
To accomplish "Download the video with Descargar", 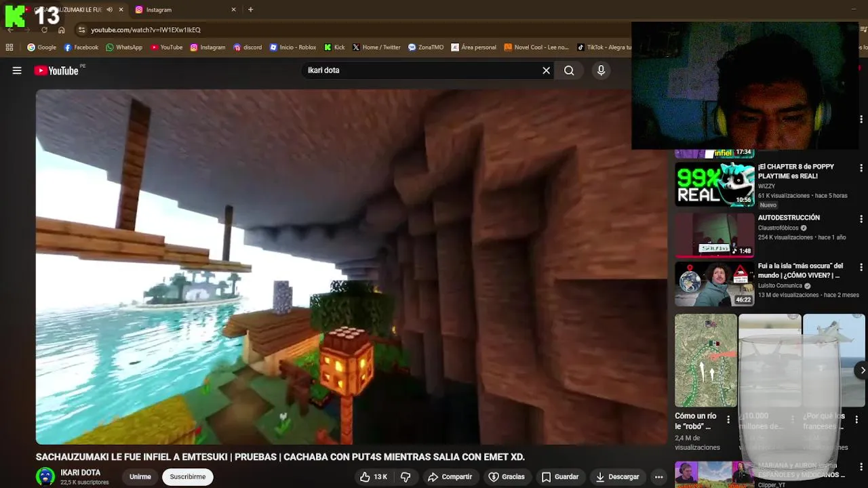I will [617, 476].
